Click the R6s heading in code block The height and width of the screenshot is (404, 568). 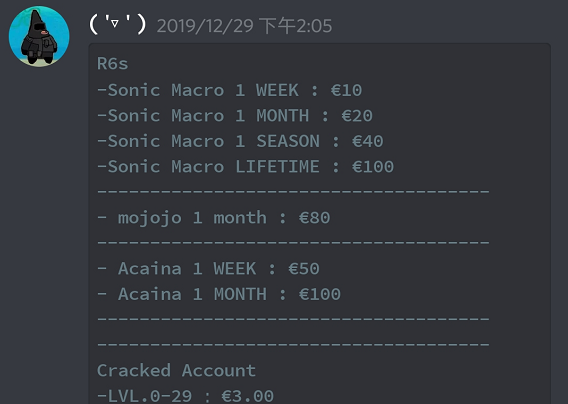[x=112, y=64]
